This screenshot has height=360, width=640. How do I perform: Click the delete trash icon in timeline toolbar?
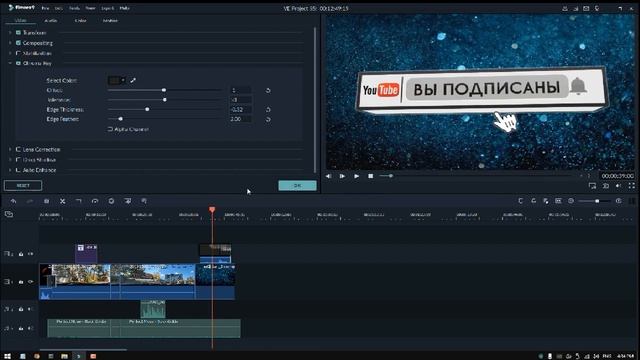[46, 201]
